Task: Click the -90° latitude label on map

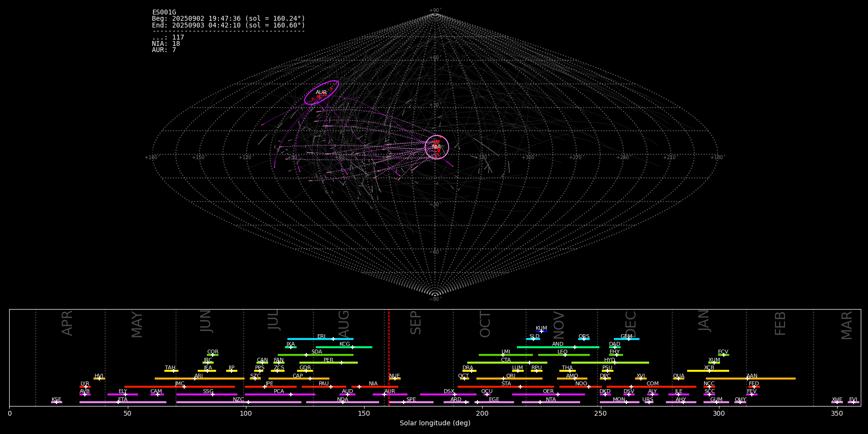Action: pos(435,299)
